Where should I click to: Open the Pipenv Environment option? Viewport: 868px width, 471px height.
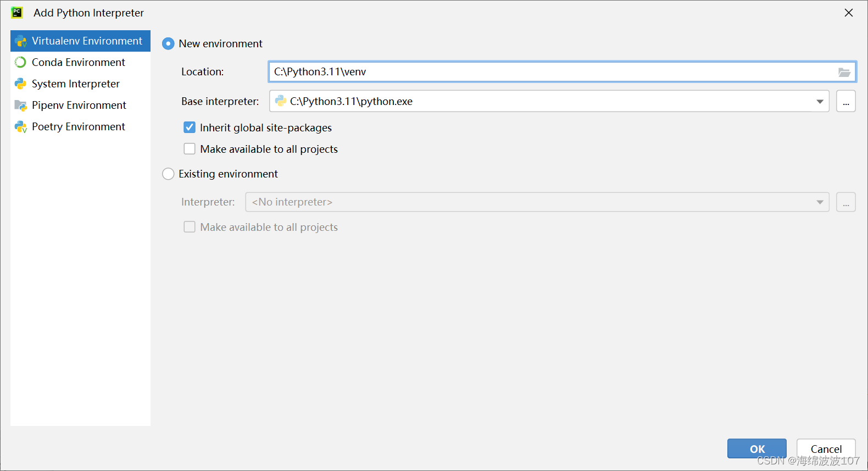tap(80, 105)
